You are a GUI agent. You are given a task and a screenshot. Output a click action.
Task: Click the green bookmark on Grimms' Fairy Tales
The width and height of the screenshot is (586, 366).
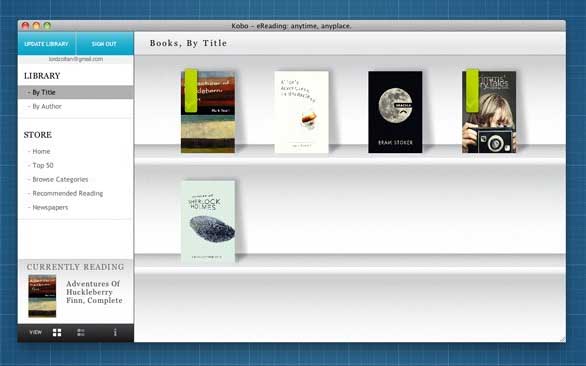pyautogui.click(x=472, y=90)
